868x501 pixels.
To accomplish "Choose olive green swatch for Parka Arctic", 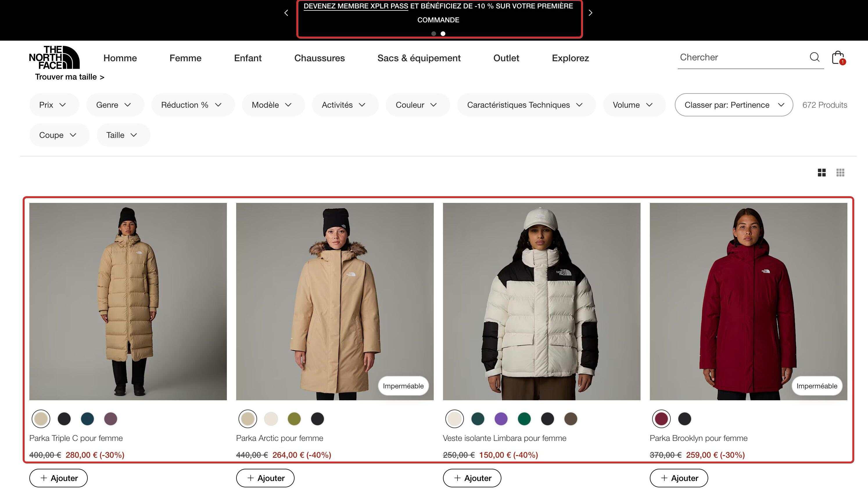I will (294, 419).
